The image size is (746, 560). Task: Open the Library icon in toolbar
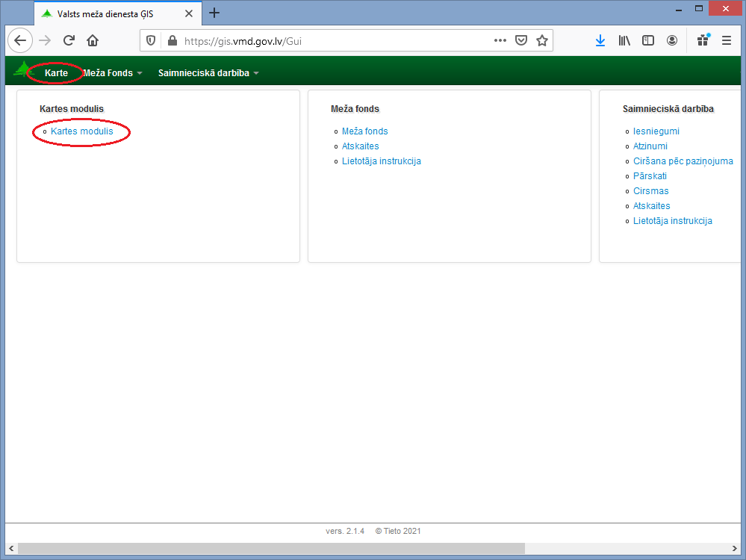[624, 41]
